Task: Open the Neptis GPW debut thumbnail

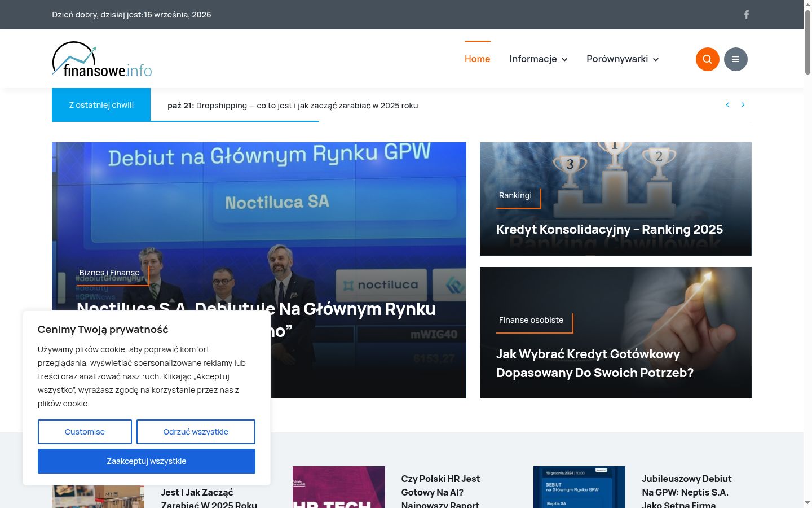Action: click(x=579, y=487)
